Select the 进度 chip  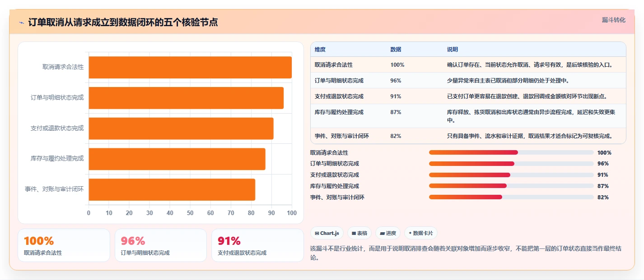tap(388, 233)
